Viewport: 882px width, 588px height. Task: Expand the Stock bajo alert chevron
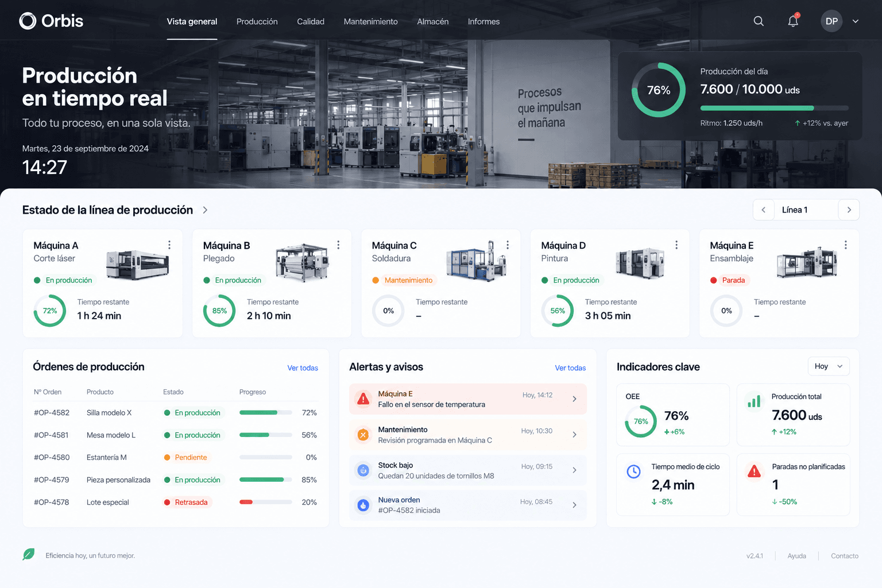click(x=574, y=470)
